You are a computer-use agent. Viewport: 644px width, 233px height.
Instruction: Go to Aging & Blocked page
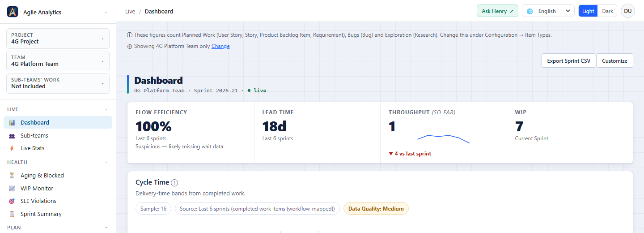click(58, 175)
